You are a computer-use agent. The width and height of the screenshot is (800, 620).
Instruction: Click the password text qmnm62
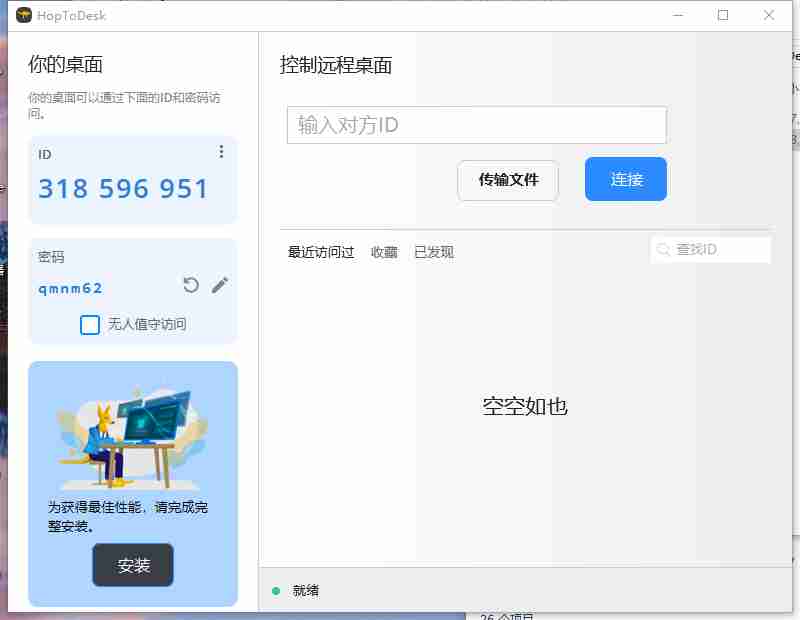70,288
